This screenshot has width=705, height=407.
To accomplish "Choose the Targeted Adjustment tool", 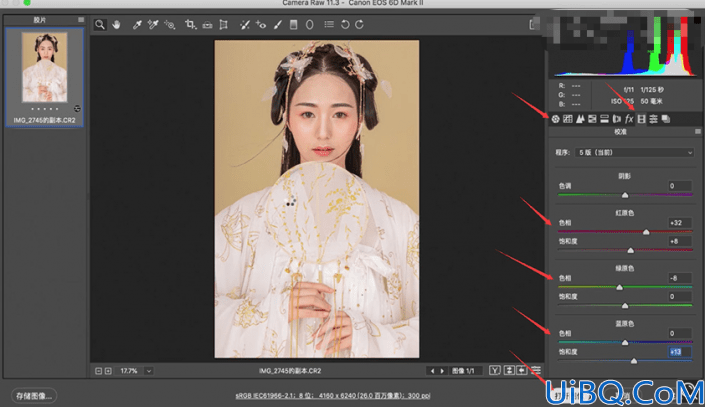I will [170, 24].
